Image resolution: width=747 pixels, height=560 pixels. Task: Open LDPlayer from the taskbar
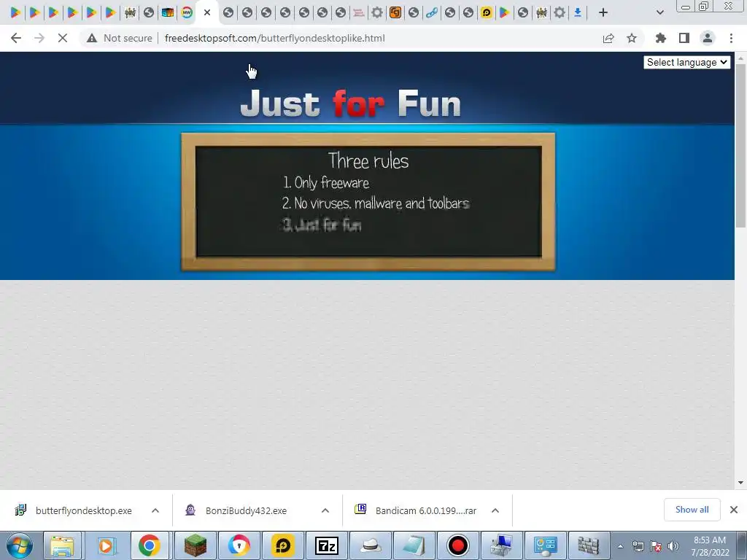(x=282, y=545)
